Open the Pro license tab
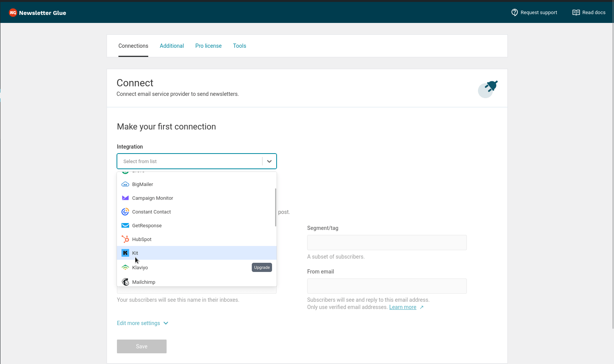The image size is (614, 364). pyautogui.click(x=208, y=46)
